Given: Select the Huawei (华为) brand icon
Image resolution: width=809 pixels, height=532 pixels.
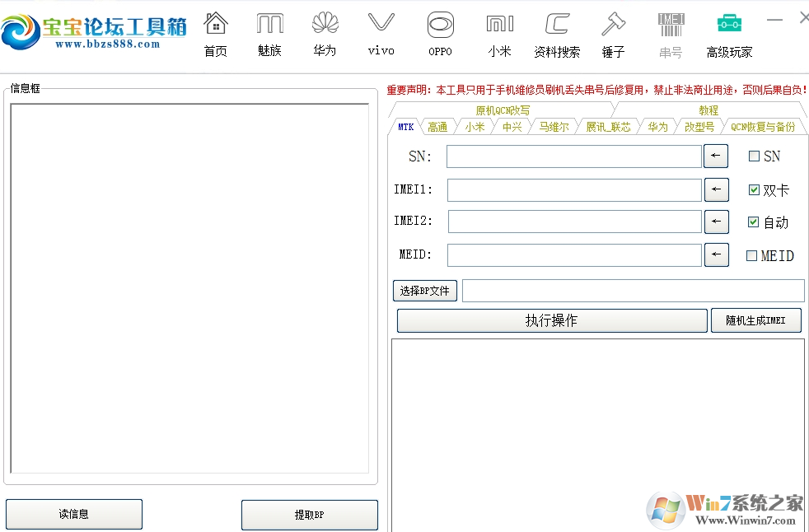Looking at the screenshot, I should (325, 33).
